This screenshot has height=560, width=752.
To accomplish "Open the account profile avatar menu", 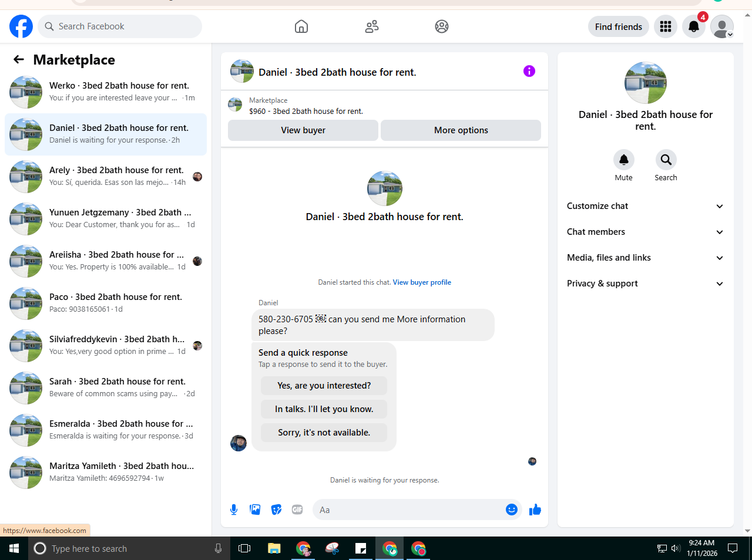I will [x=722, y=26].
